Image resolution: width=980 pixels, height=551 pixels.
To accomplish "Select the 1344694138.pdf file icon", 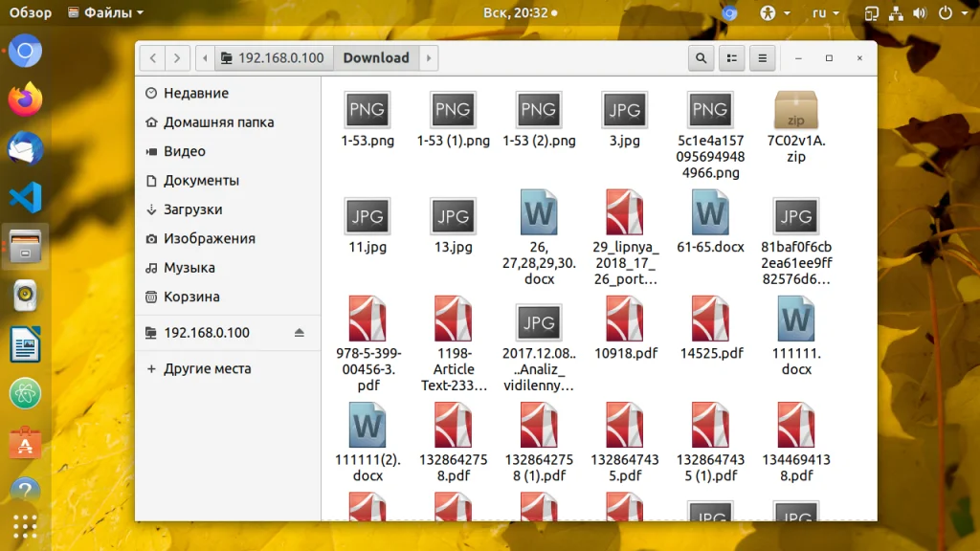I will coord(795,425).
